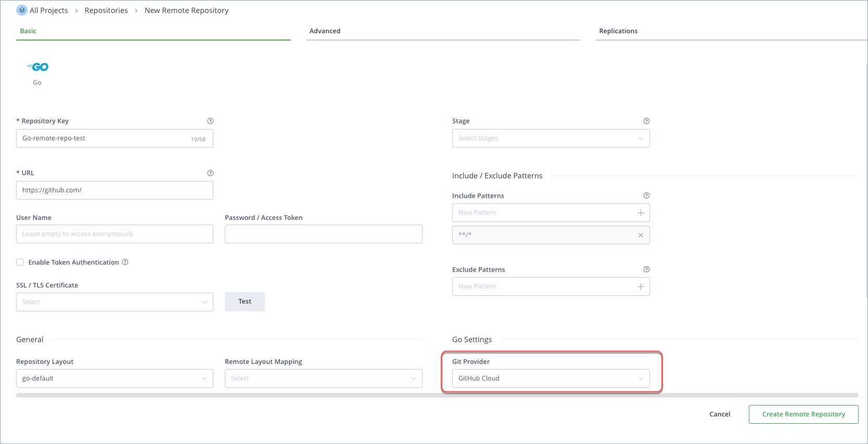Open help tooltip for Stage field
The height and width of the screenshot is (444, 868).
tap(646, 121)
